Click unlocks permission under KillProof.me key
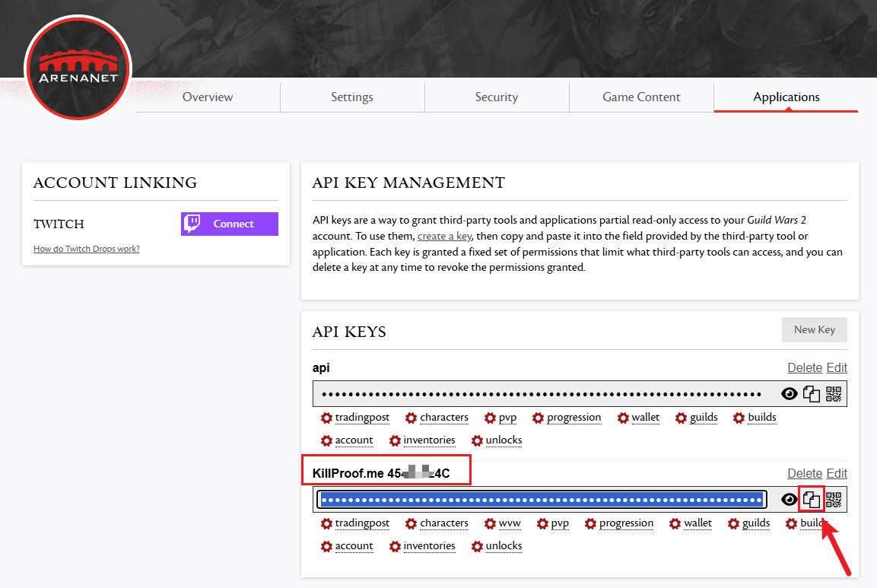This screenshot has width=877, height=588. click(x=497, y=546)
